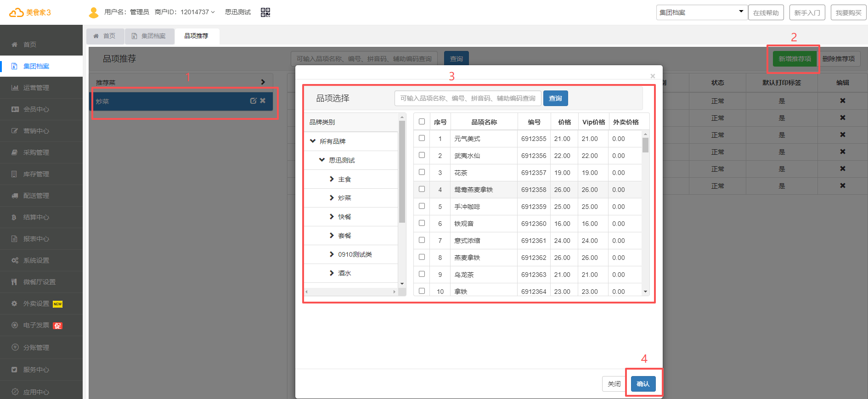The image size is (868, 399).
Task: Click delete X in first table row
Action: click(843, 101)
